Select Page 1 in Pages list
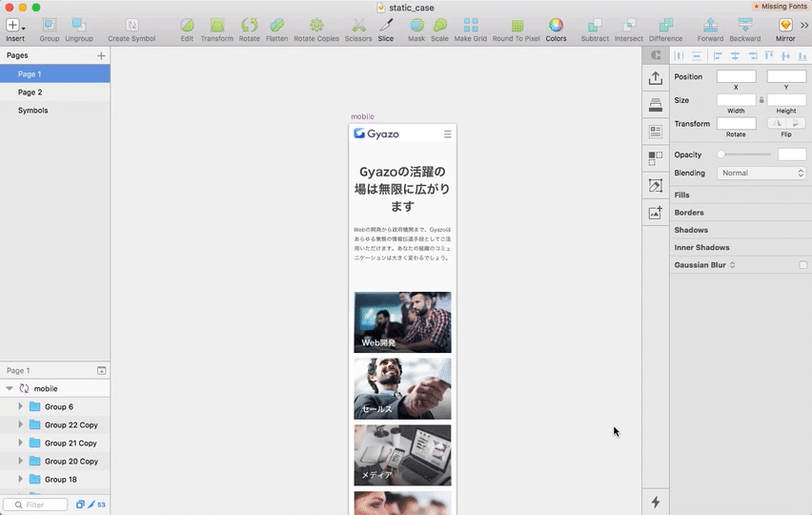 (x=55, y=74)
